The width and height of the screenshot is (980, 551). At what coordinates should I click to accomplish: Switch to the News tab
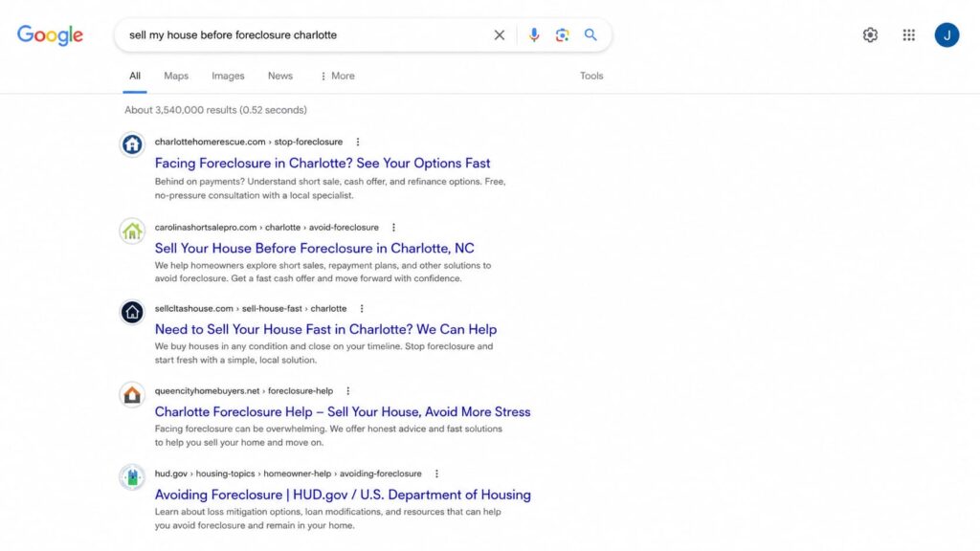(x=280, y=76)
